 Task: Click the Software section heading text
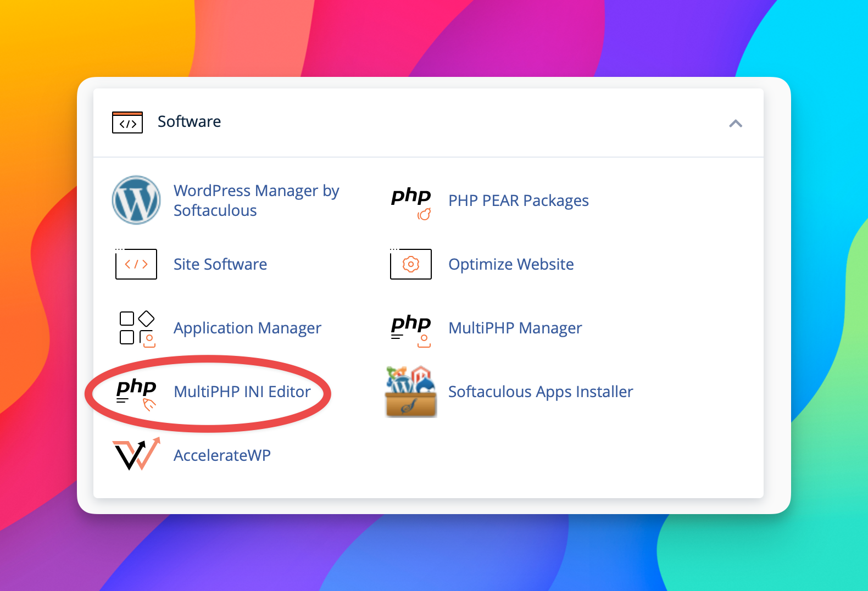click(x=189, y=121)
